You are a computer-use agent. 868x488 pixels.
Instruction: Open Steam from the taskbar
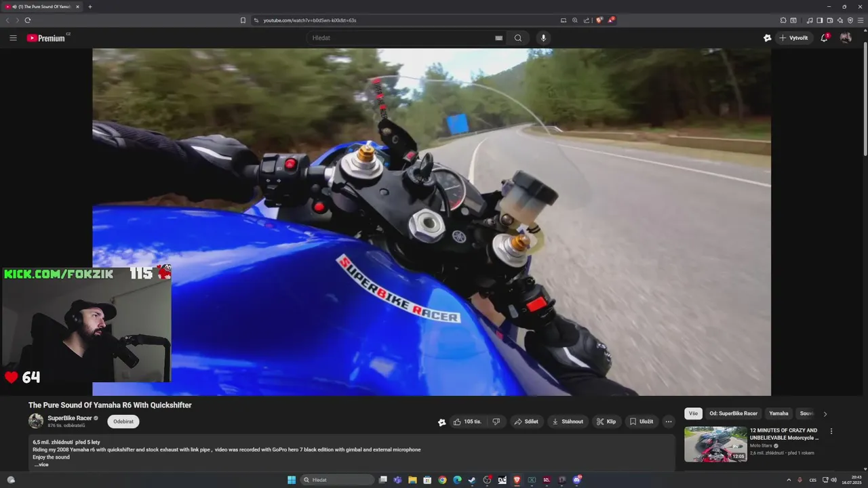(x=472, y=480)
